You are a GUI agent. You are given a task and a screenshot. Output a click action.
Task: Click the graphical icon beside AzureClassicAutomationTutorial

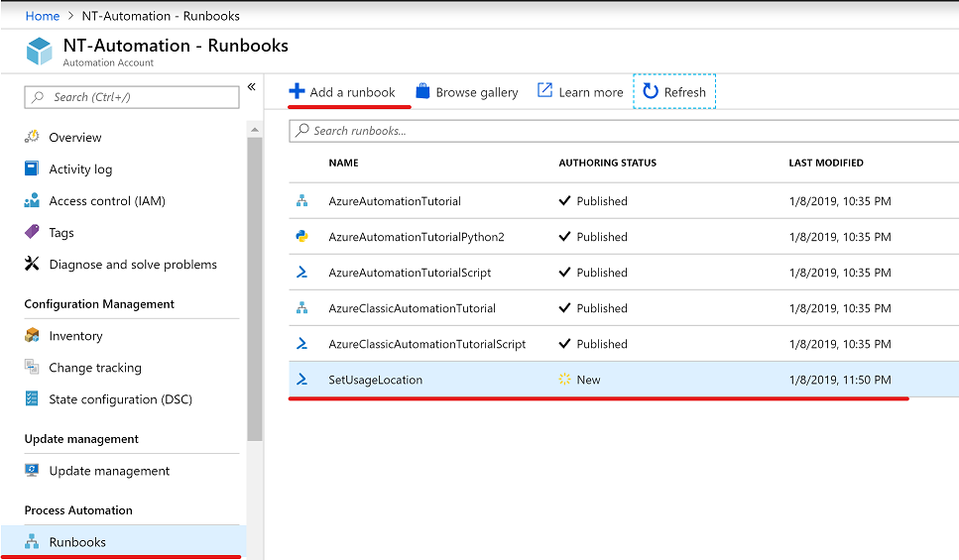pyautogui.click(x=302, y=307)
